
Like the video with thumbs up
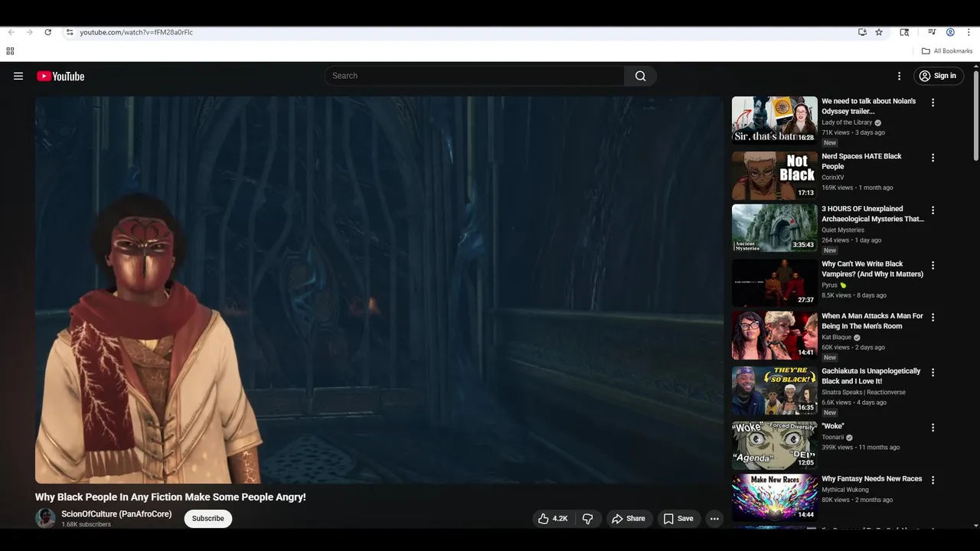(552, 519)
